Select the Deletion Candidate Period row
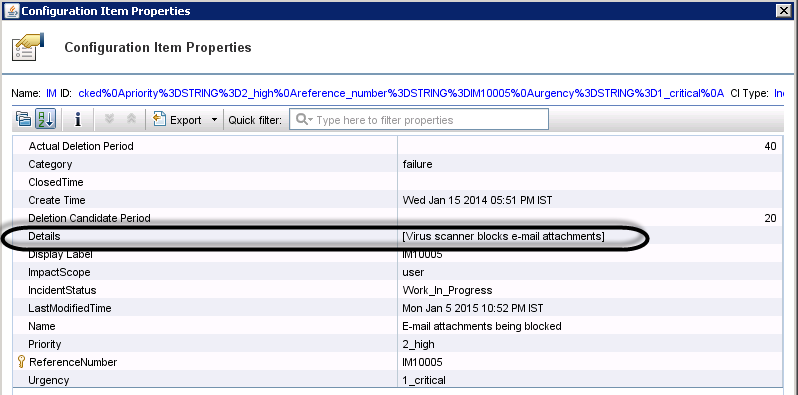798x395 pixels. pyautogui.click(x=397, y=218)
